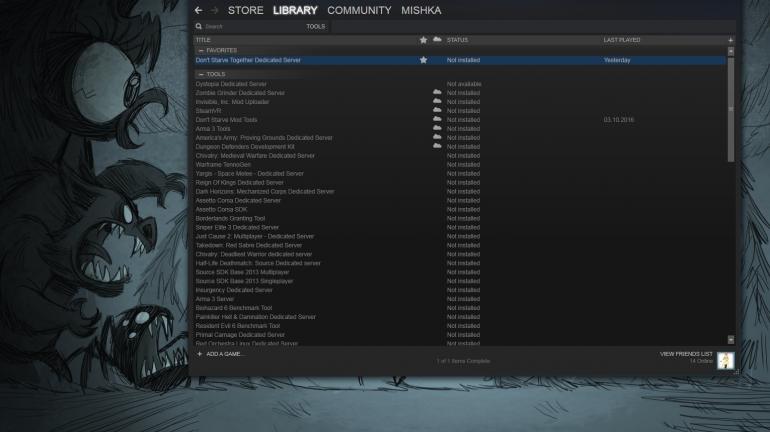Viewport: 770px width, 432px height.
Task: Click cloud icon for Arma 3 Tools
Action: [437, 128]
